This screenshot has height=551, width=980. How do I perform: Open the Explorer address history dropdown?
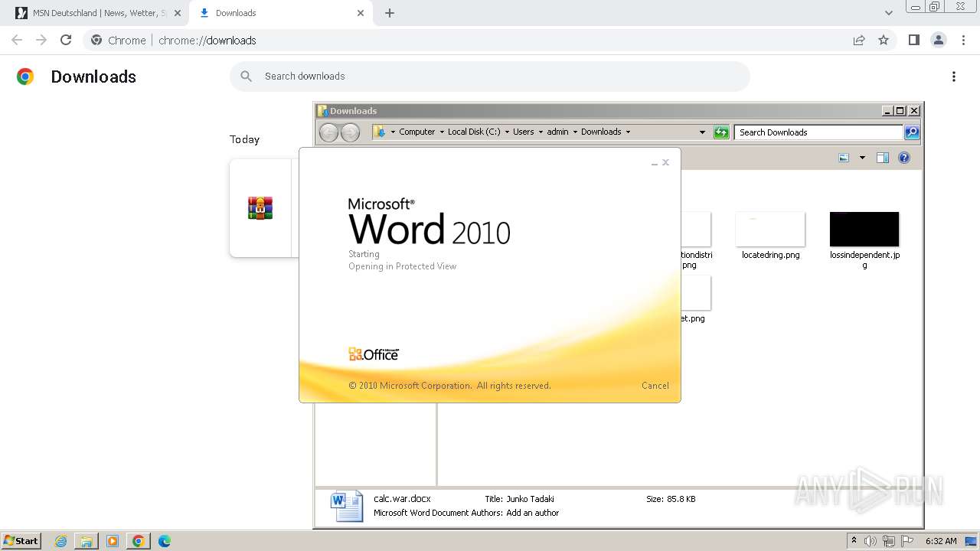tap(702, 132)
